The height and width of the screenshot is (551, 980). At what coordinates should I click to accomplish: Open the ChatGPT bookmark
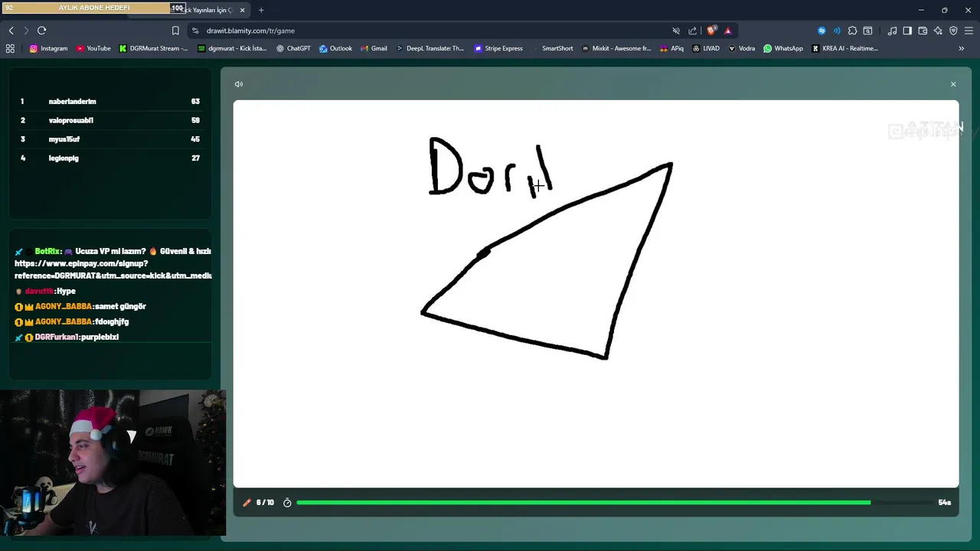[293, 48]
